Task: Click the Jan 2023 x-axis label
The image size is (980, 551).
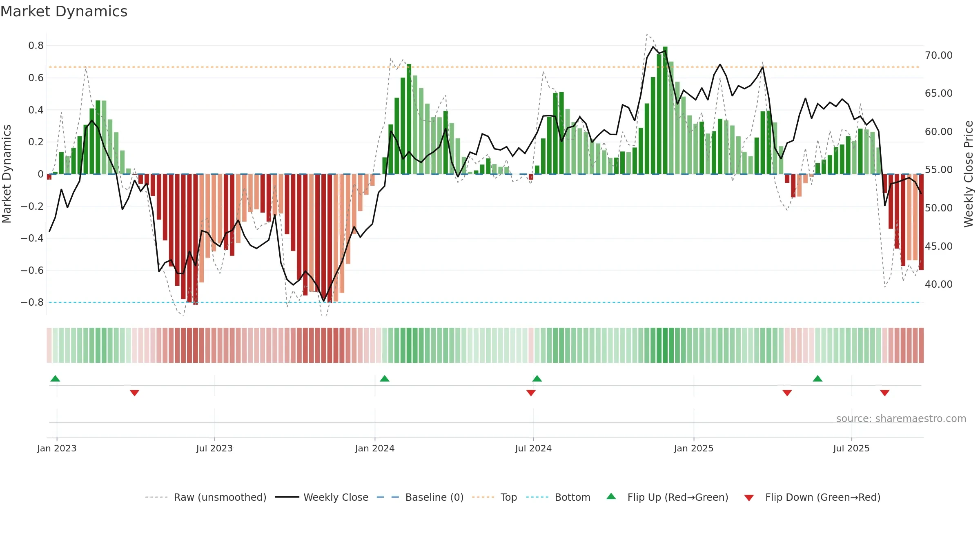Action: point(57,449)
